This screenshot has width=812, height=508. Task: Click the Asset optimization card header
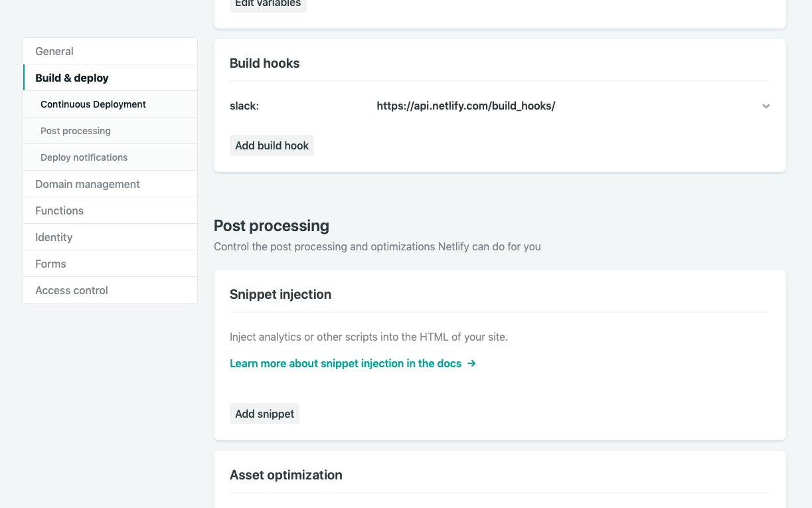(286, 475)
